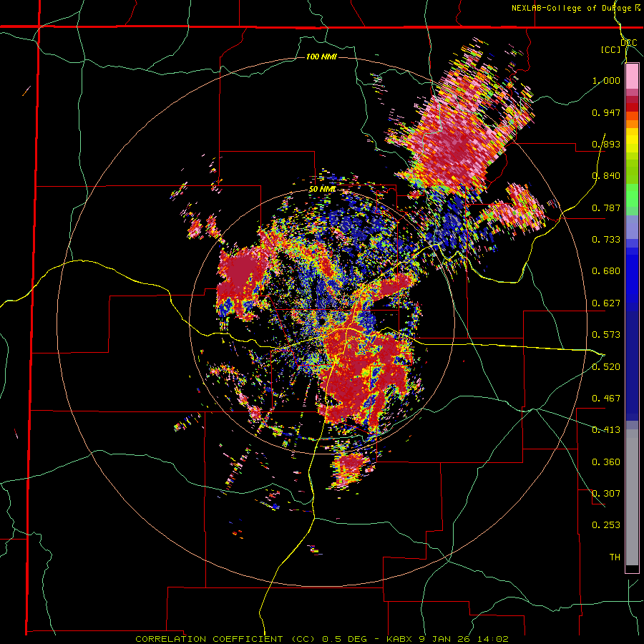Select the 0.573 color scale value

(606, 335)
